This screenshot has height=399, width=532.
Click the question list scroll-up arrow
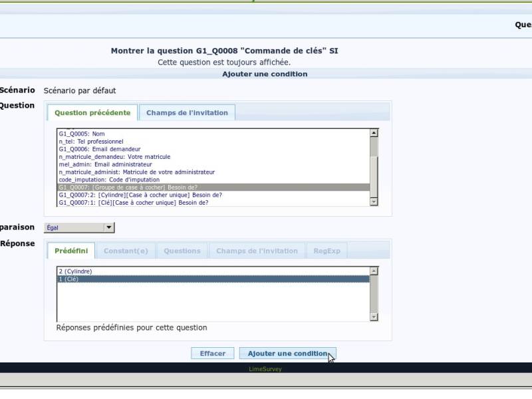tap(374, 133)
